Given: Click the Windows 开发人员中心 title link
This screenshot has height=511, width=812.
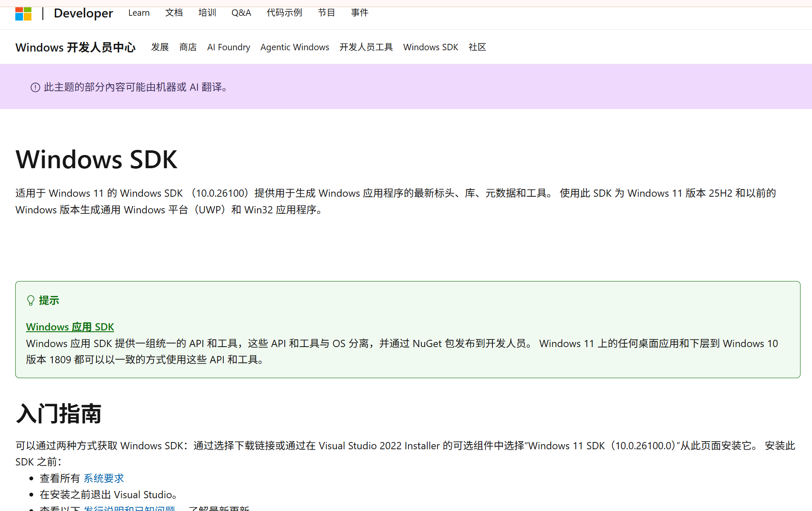Looking at the screenshot, I should click(x=76, y=47).
